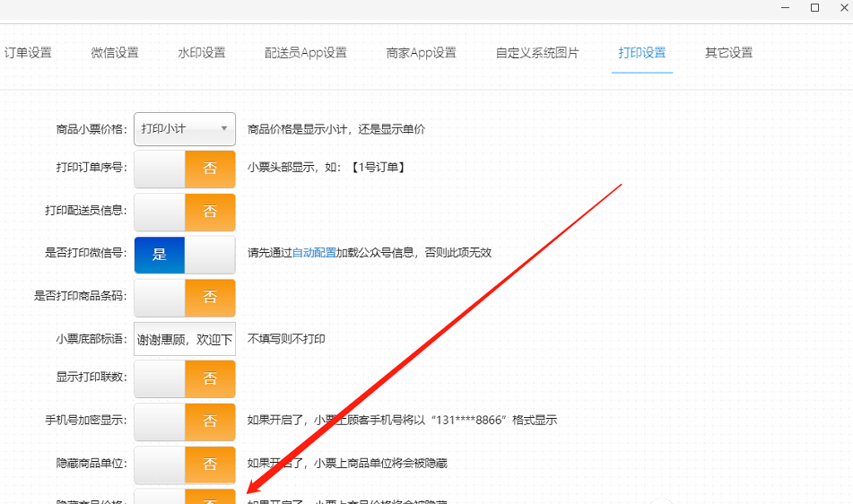
Task: Select the 水印设置 tab
Action: pyautogui.click(x=201, y=53)
